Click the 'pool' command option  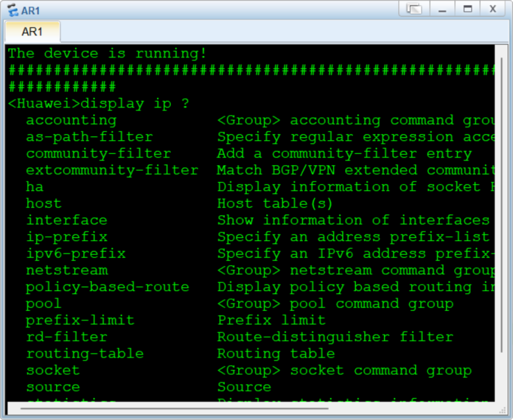[43, 303]
